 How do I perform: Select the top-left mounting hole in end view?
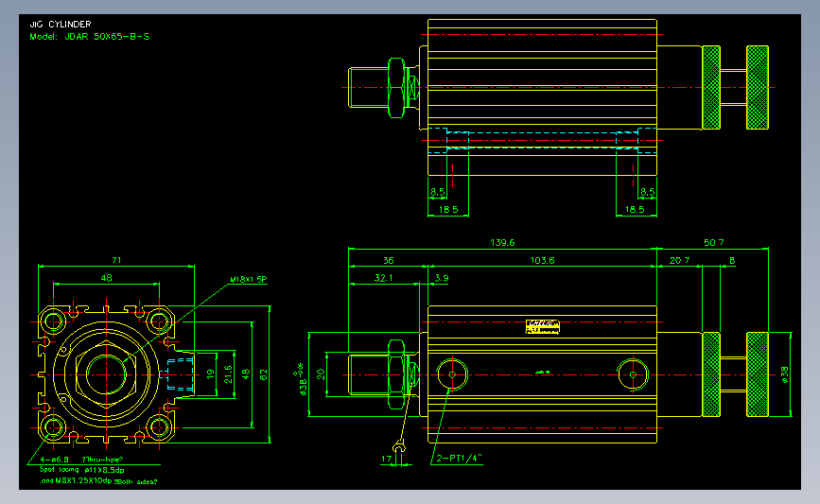pyautogui.click(x=53, y=321)
